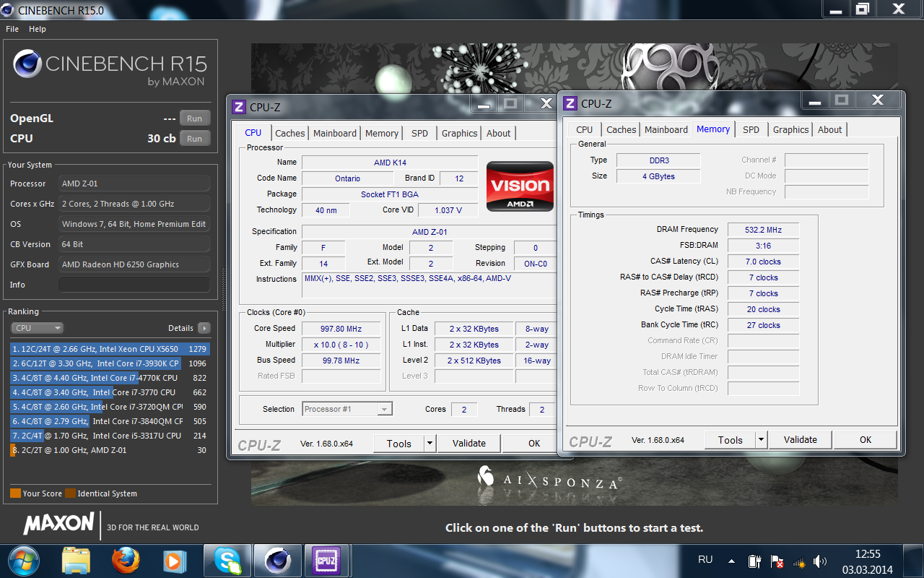This screenshot has width=924, height=578.
Task: Click the Core Speed 997.80 MHz value
Action: pos(341,329)
